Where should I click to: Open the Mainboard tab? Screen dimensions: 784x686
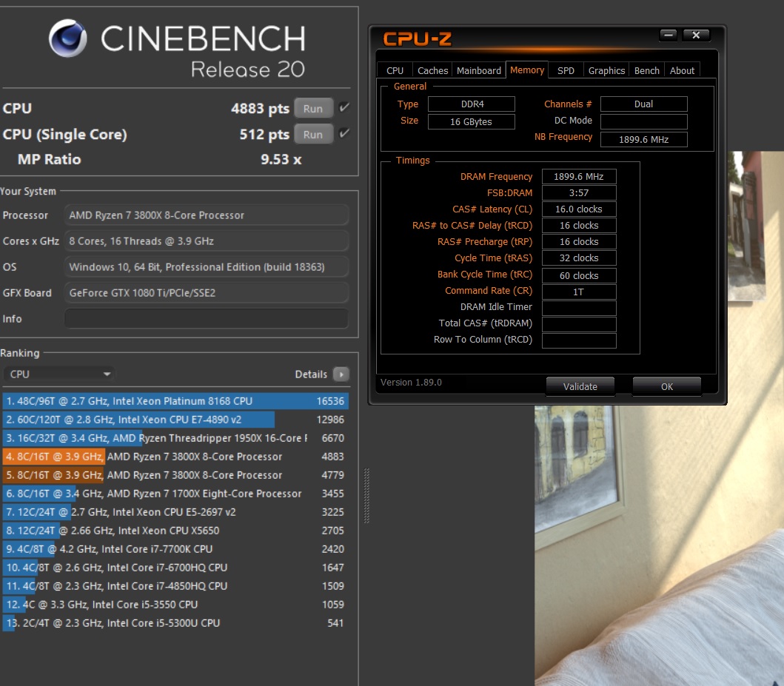point(478,70)
